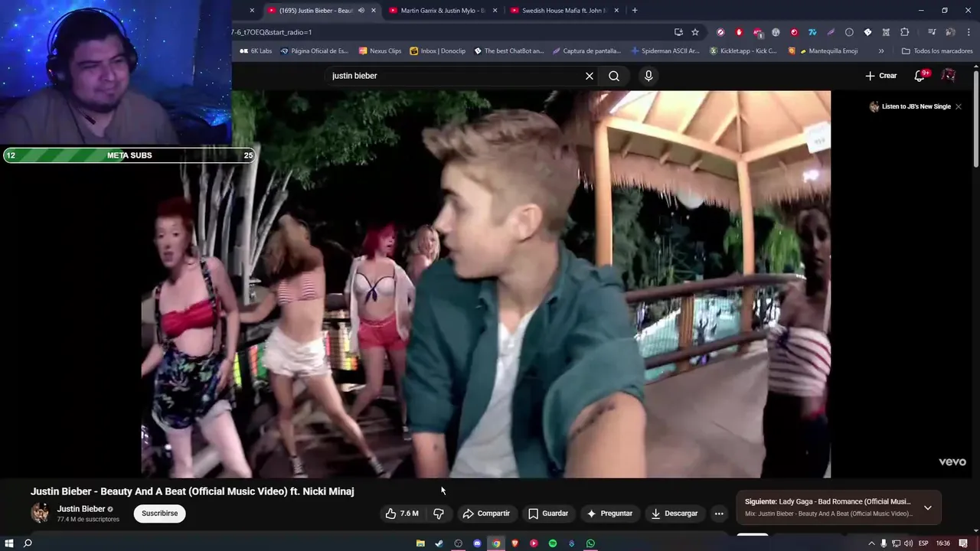Show hidden system tray icons
980x551 pixels.
pos(871,543)
